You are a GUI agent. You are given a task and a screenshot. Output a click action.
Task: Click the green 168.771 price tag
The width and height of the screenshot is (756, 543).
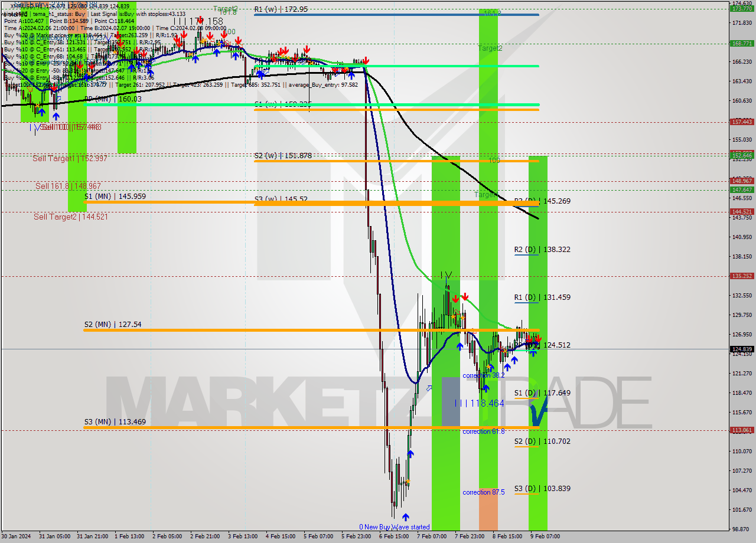(742, 43)
